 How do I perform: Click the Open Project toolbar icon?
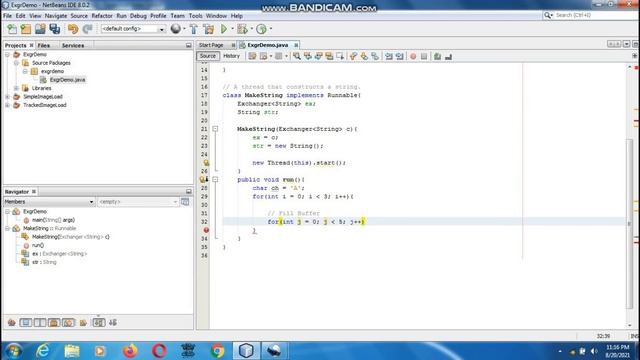point(40,29)
